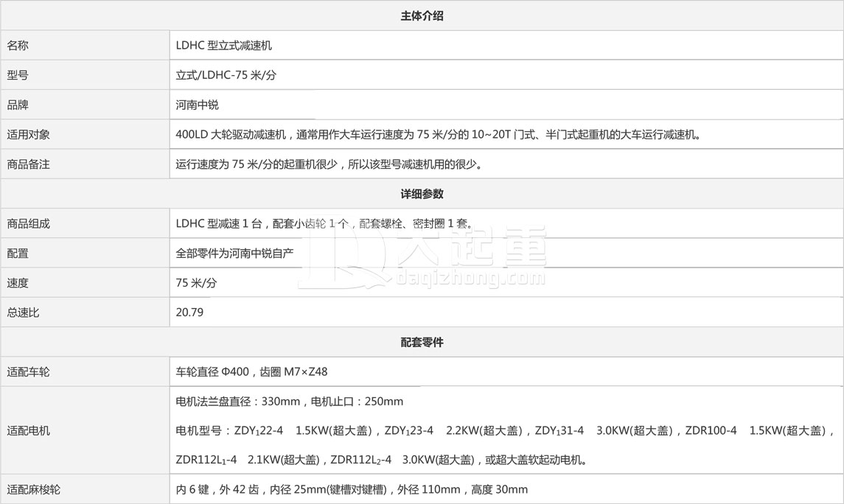Select the 配置 label cell
This screenshot has width=844, height=504.
pyautogui.click(x=85, y=253)
